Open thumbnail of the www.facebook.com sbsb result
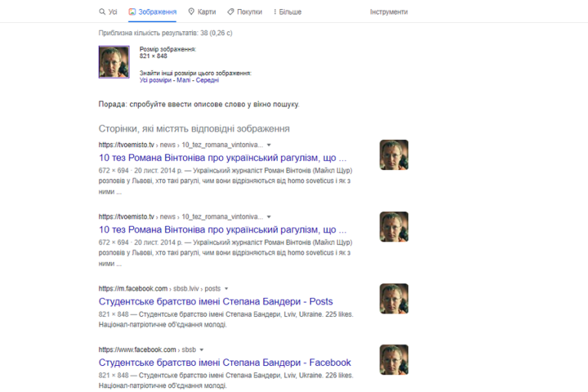The image size is (588, 392). coord(394,360)
